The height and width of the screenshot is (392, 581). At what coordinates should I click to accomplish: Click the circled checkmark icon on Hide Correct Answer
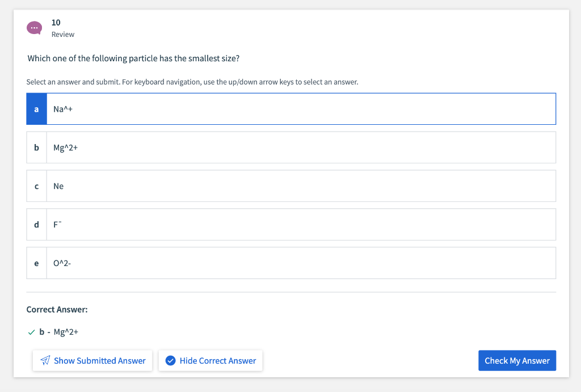(170, 361)
